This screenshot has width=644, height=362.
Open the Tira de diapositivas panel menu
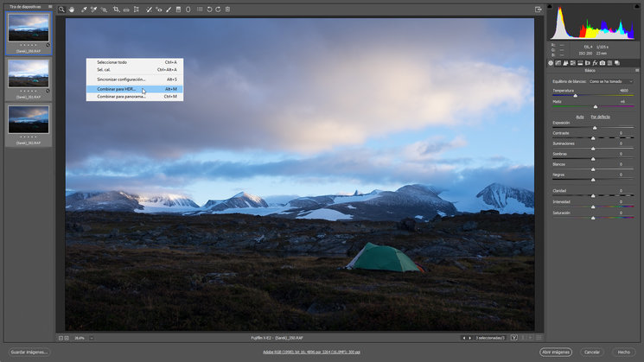[50, 7]
